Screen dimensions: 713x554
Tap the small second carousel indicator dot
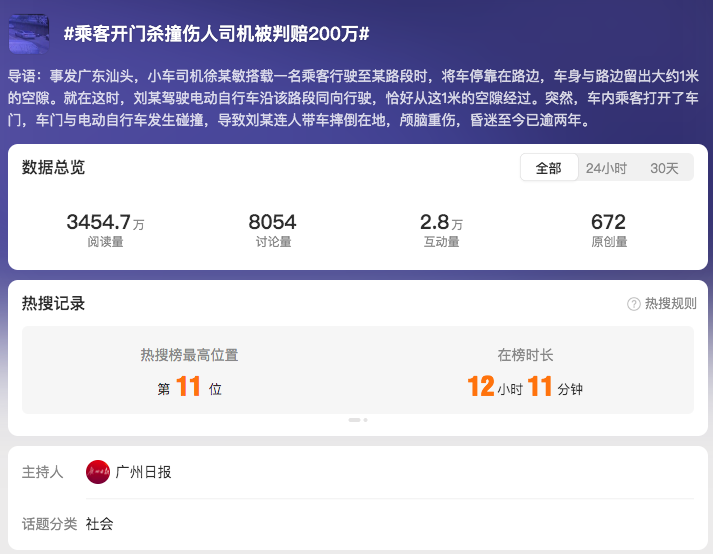pyautogui.click(x=365, y=420)
